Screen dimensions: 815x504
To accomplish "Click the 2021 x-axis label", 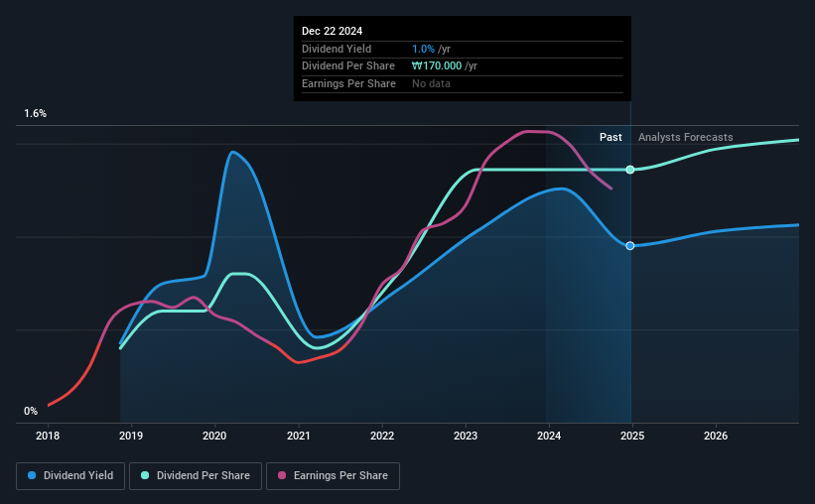I will (299, 436).
